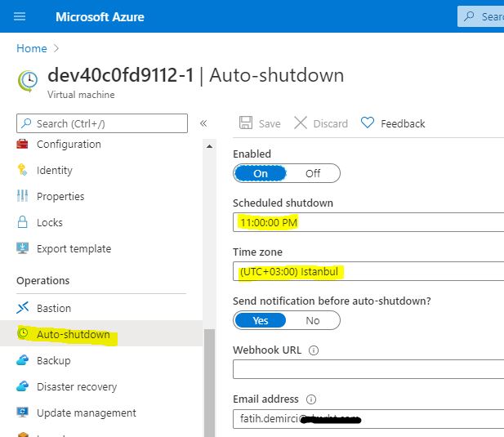Collapse the sidebar with double chevron
The image size is (504, 437).
(203, 123)
